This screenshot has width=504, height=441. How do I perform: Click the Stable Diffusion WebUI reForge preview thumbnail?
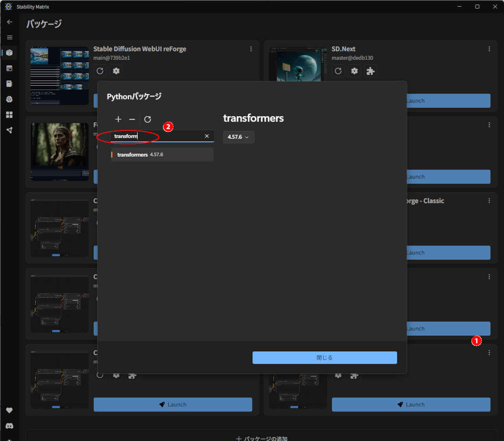coord(59,76)
